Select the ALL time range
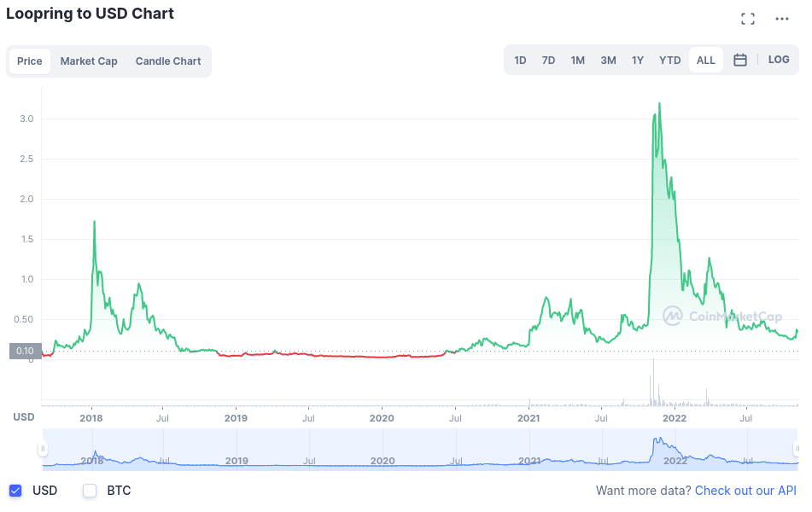The width and height of the screenshot is (812, 512). coord(706,61)
